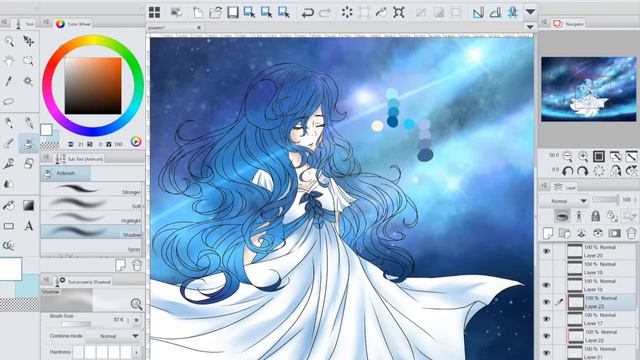This screenshot has width=640, height=360.
Task: Select the Lasso selection tool
Action: click(9, 101)
